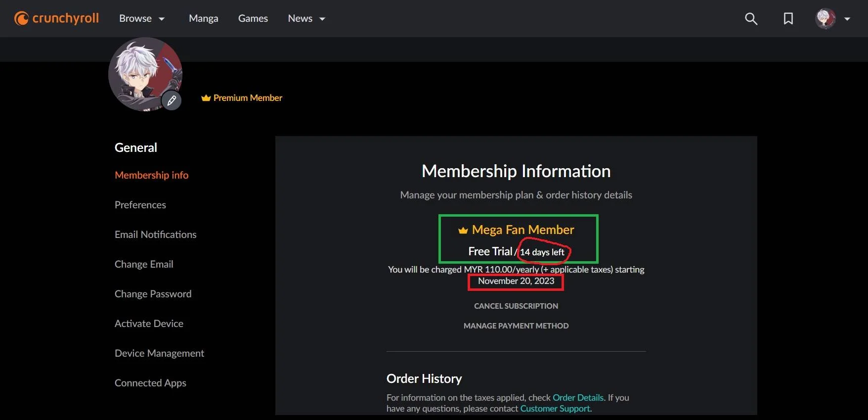Screen dimensions: 868x420
Task: Click Cancel Subscription
Action: pos(516,306)
